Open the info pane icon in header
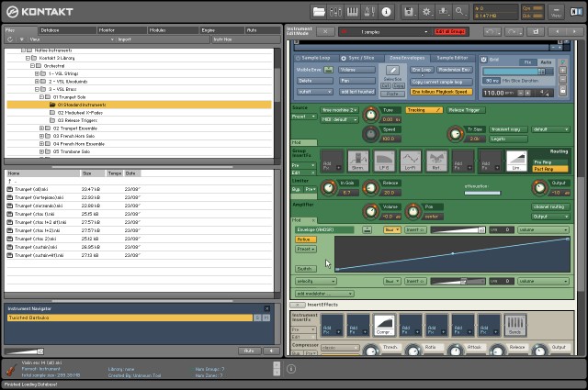588x390 pixels. (x=386, y=12)
